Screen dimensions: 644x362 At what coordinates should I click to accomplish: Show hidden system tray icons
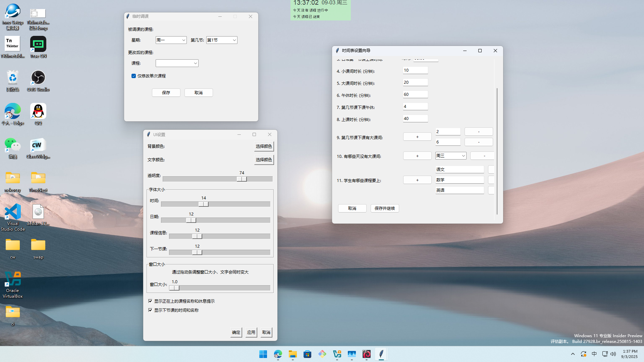pos(573,354)
